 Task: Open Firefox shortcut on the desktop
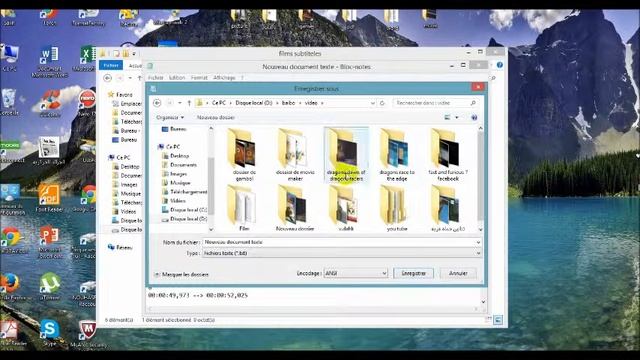pos(11,286)
